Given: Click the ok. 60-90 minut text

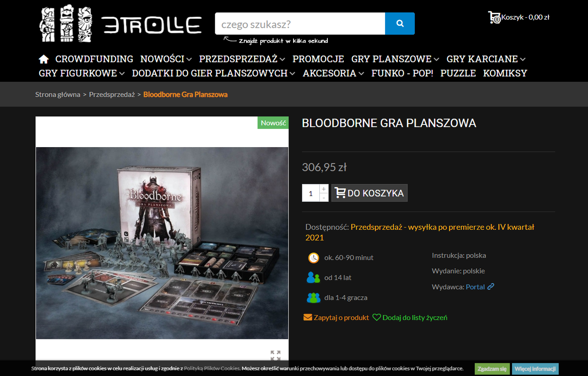Looking at the screenshot, I should pyautogui.click(x=349, y=258).
